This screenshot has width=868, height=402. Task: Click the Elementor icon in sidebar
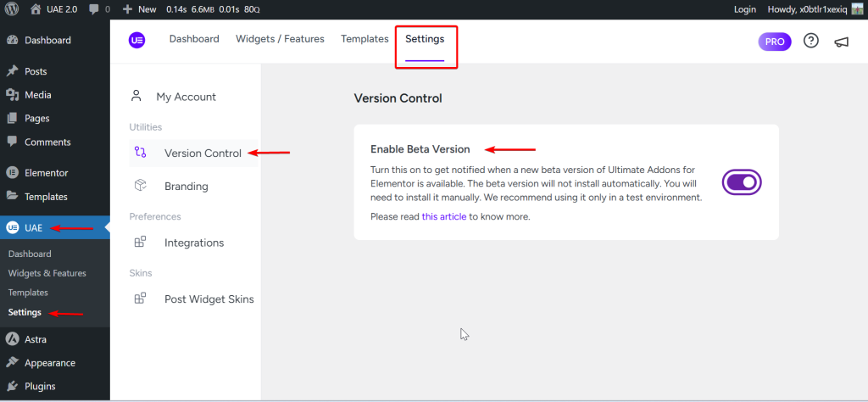pyautogui.click(x=12, y=173)
